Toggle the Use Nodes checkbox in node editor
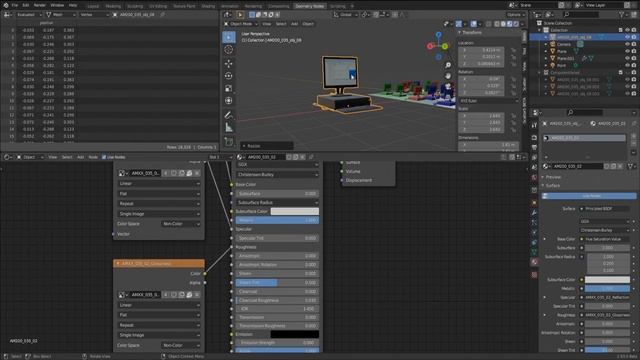The height and width of the screenshot is (360, 640). tap(104, 157)
